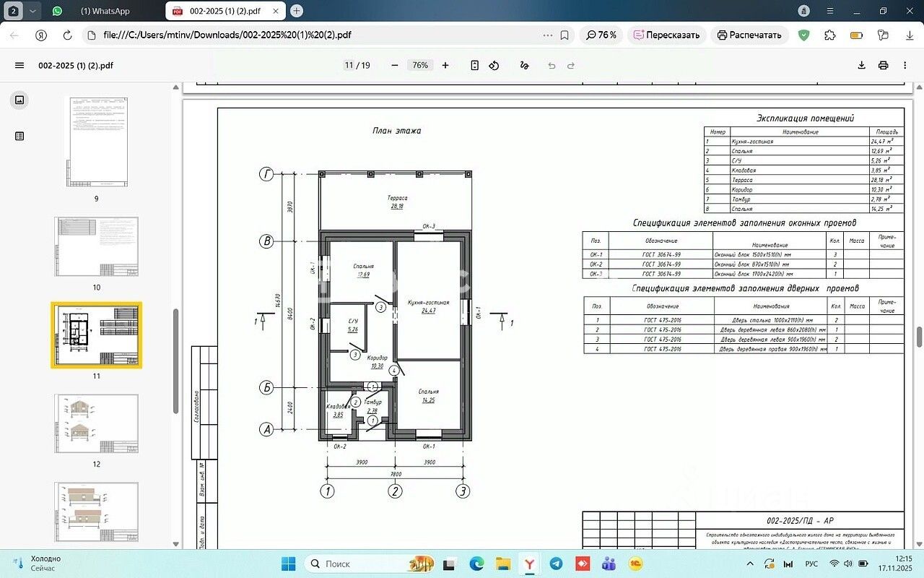Image resolution: width=924 pixels, height=578 pixels.
Task: Select the 002-2025 PDF tab
Action: (x=225, y=11)
